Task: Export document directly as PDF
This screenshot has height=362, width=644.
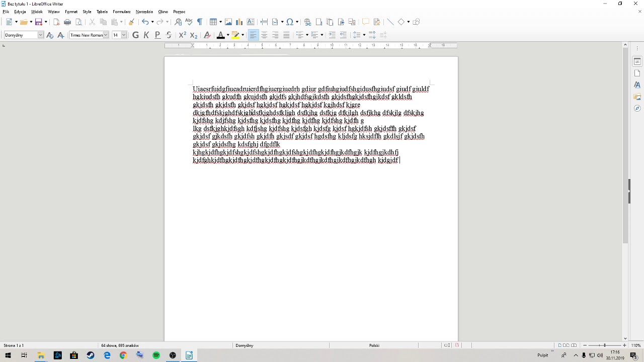Action: click(56, 22)
